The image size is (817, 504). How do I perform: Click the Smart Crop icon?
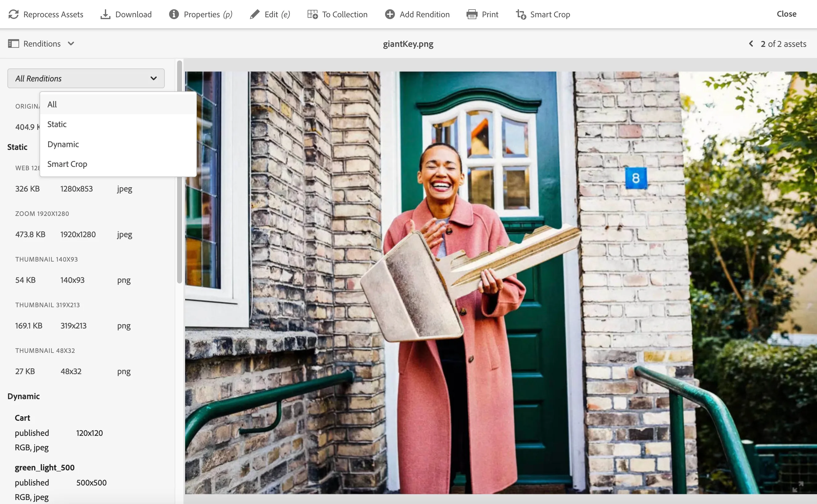[x=521, y=14]
